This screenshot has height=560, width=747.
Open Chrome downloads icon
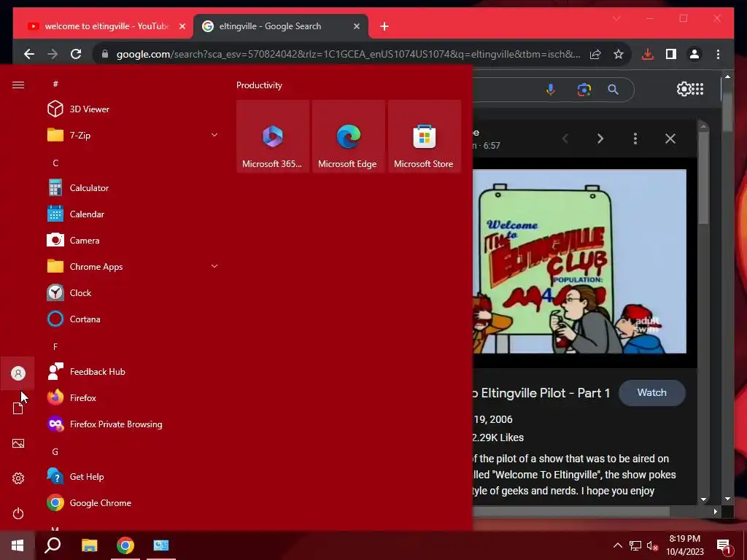648,54
